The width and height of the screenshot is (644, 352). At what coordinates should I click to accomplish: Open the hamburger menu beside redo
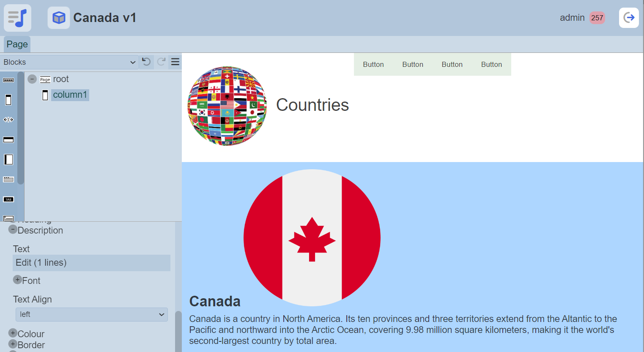coord(175,62)
